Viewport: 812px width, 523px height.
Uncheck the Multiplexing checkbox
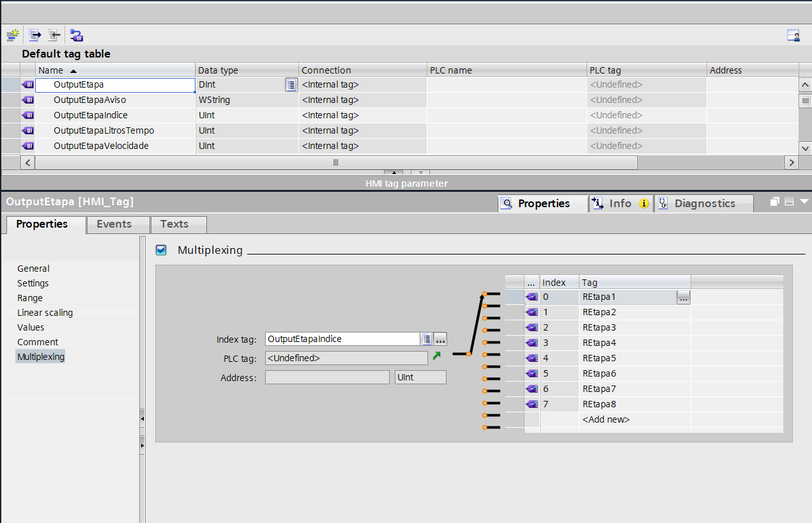(x=161, y=250)
